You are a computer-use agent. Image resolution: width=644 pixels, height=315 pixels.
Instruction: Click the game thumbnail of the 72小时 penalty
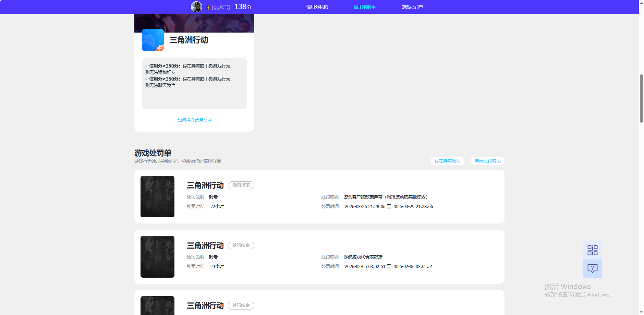coord(157,196)
